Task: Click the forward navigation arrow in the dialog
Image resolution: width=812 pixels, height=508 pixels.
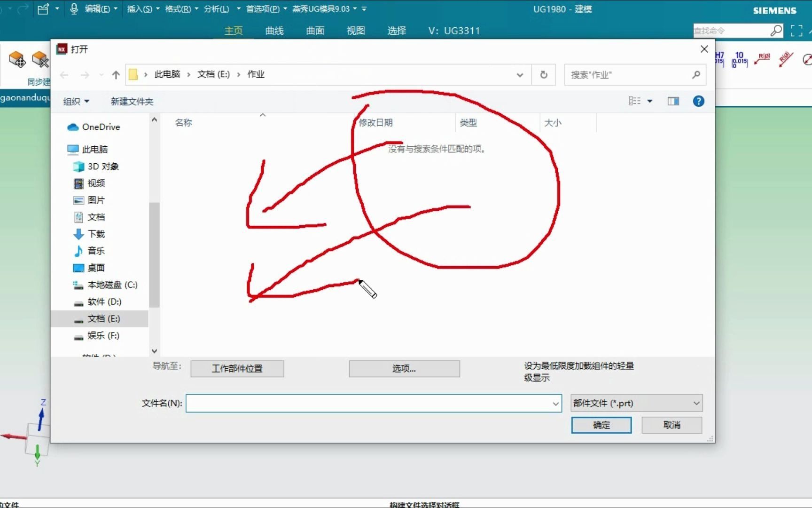Action: click(x=85, y=75)
